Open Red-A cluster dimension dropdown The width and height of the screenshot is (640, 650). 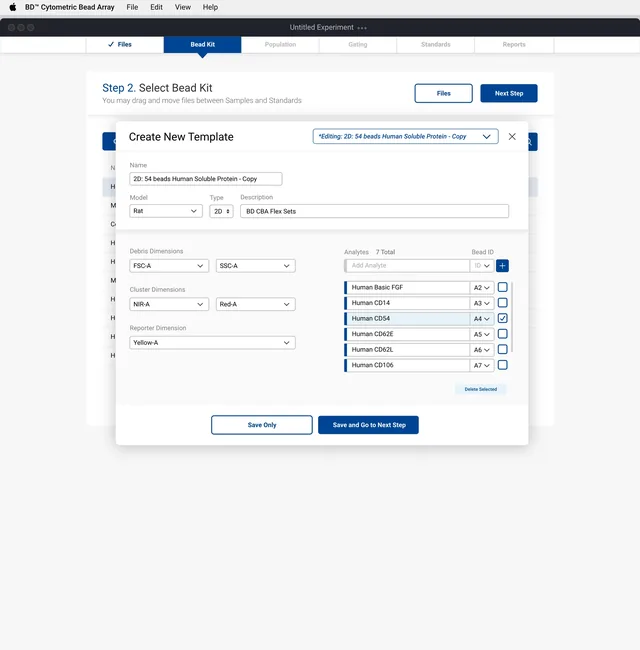pyautogui.click(x=256, y=304)
